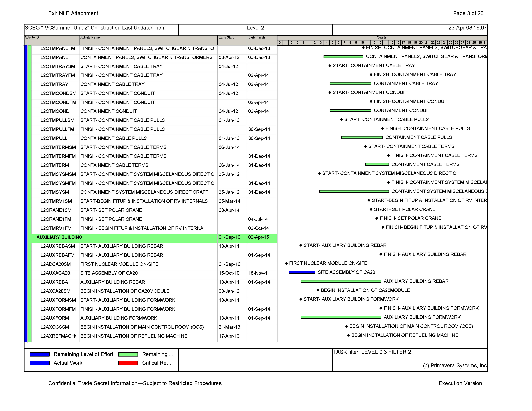Click the START- AUXILIARY BUILDING REBAR milestone diamond
Viewport: 532px width, 411px height.
301,245
